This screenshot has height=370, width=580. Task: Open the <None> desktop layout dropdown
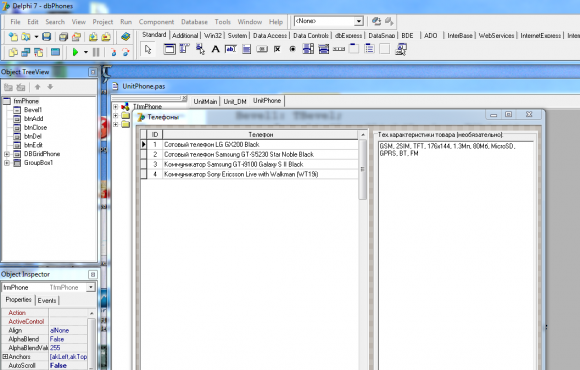(x=358, y=21)
